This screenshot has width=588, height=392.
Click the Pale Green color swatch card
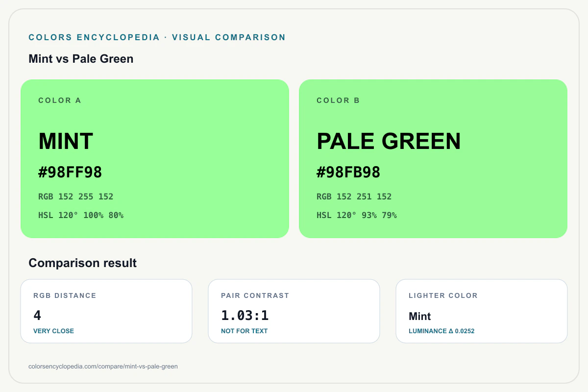coord(433,159)
